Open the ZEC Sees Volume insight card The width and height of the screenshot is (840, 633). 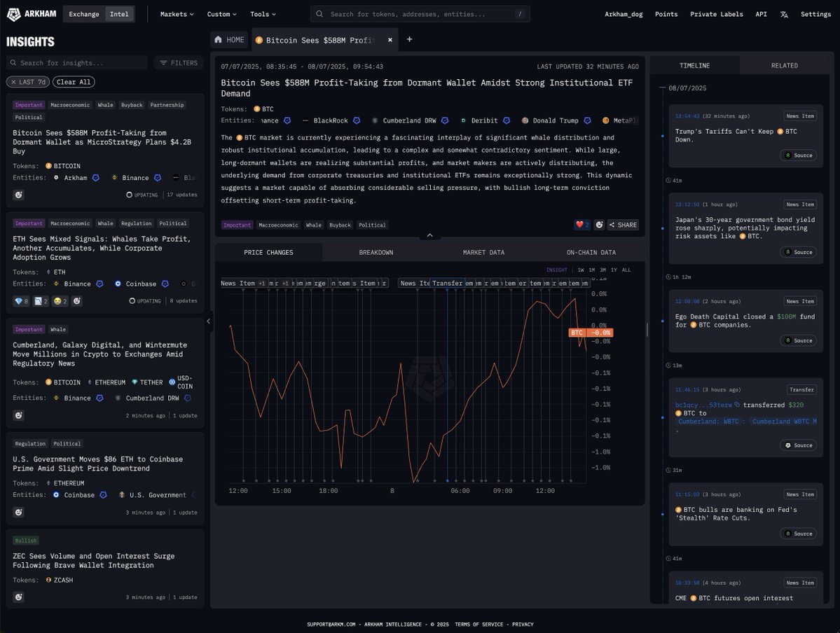pyautogui.click(x=105, y=568)
